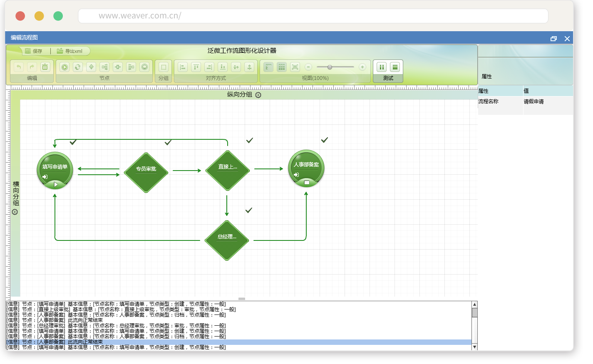The image size is (593, 364).
Task: Select the diamond approval node tool
Action: (91, 67)
